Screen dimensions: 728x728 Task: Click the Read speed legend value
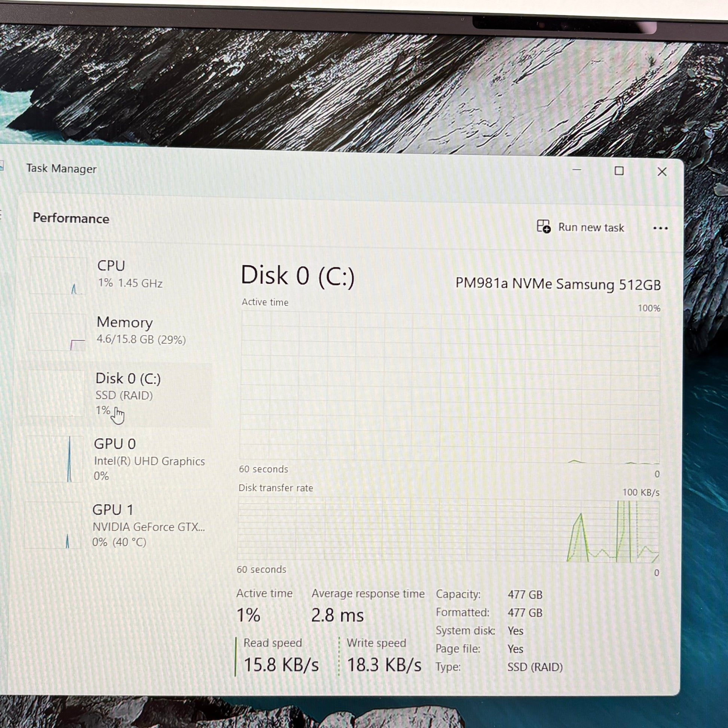tap(281, 664)
